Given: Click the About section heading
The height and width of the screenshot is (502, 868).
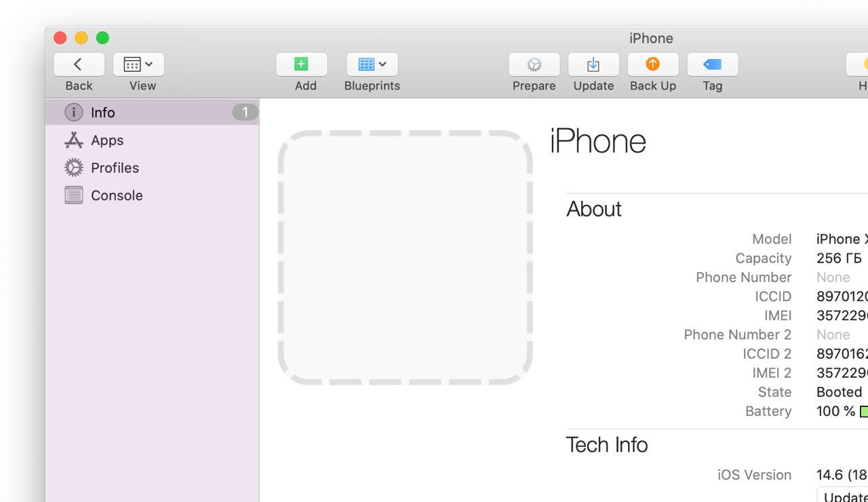Looking at the screenshot, I should point(594,209).
